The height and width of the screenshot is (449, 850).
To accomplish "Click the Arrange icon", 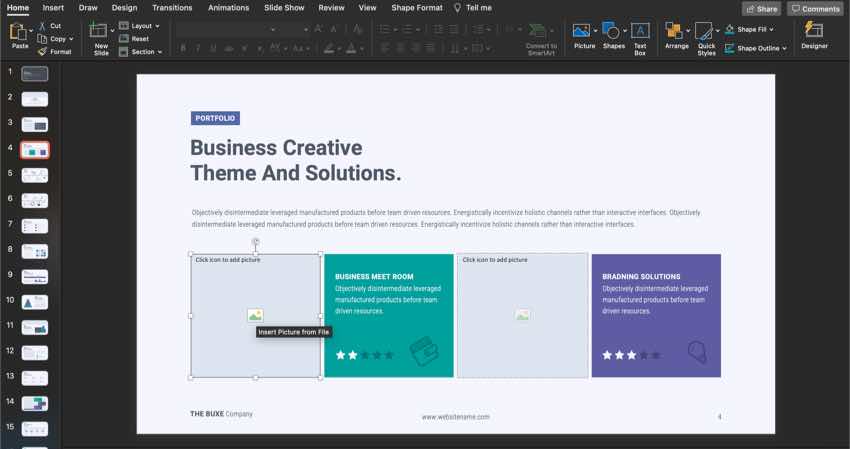I will tap(674, 31).
